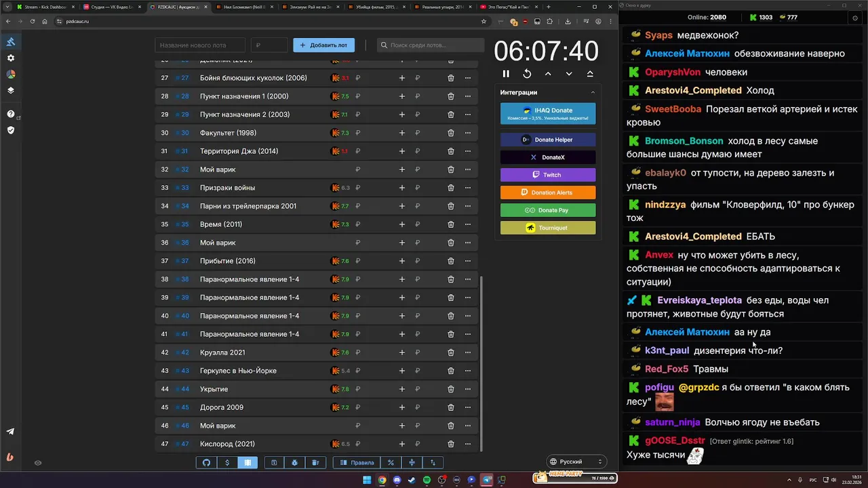Open the auction gavel sidebar icon

click(11, 42)
